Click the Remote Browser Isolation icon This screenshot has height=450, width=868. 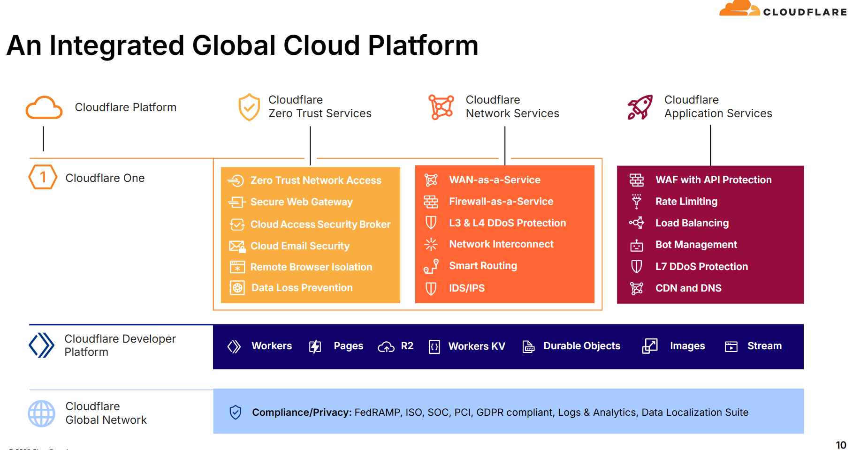237,267
